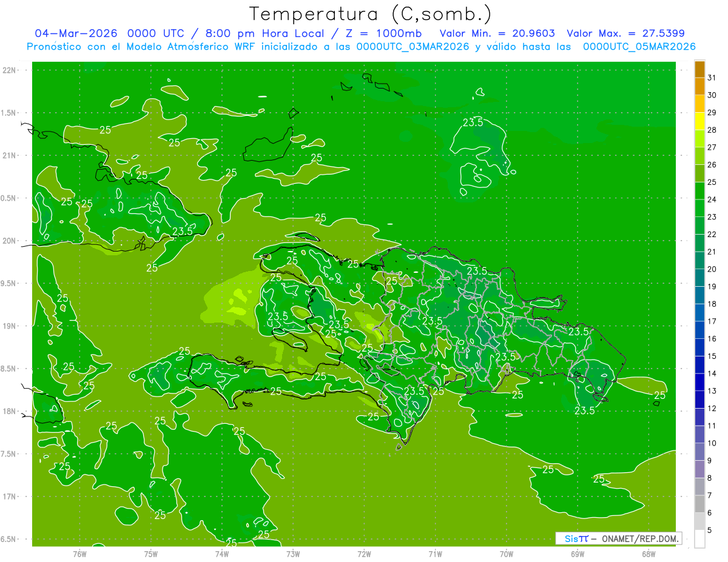The height and width of the screenshot is (562, 728).
Task: Click the legend value 22
Action: 712,235
